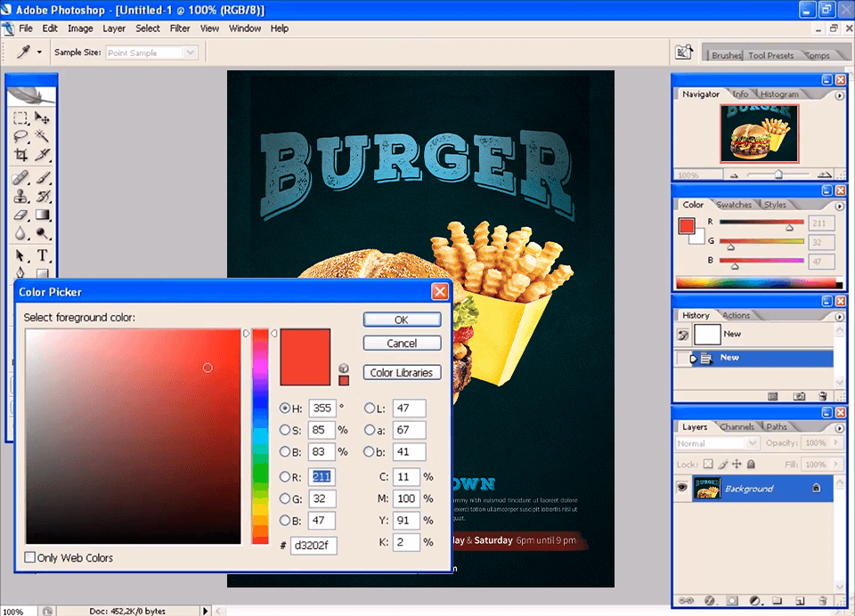Select the Eraser tool
The height and width of the screenshot is (616, 855).
coord(20,215)
